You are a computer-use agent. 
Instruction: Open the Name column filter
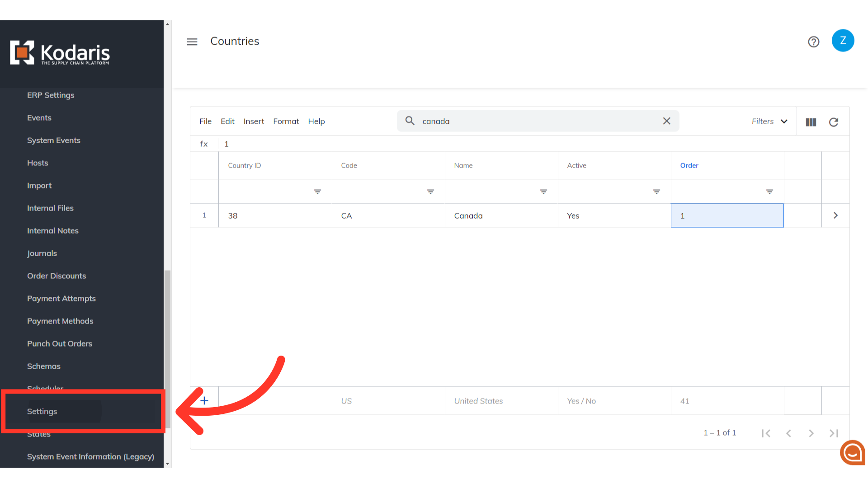(x=543, y=192)
